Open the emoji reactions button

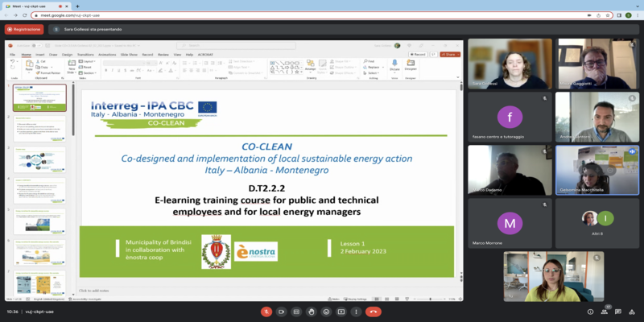326,312
